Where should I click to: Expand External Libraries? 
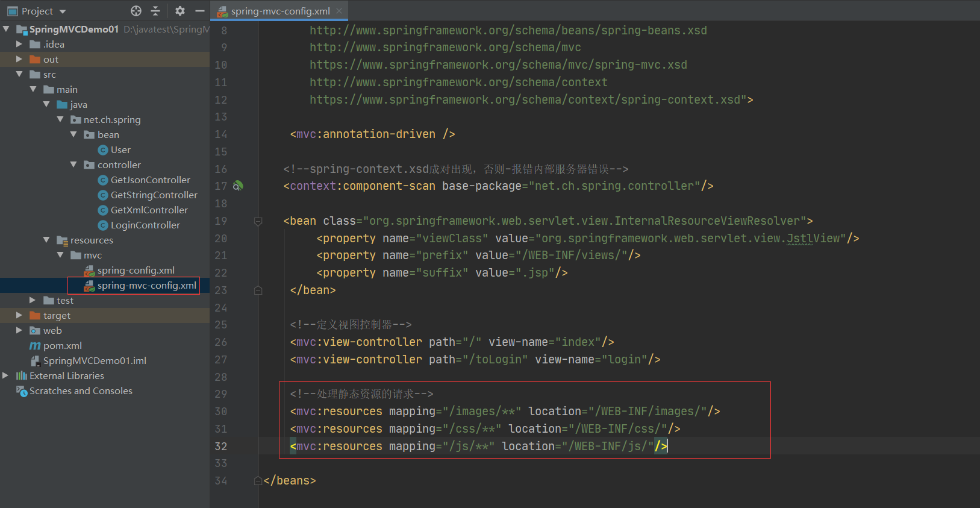tap(5, 375)
